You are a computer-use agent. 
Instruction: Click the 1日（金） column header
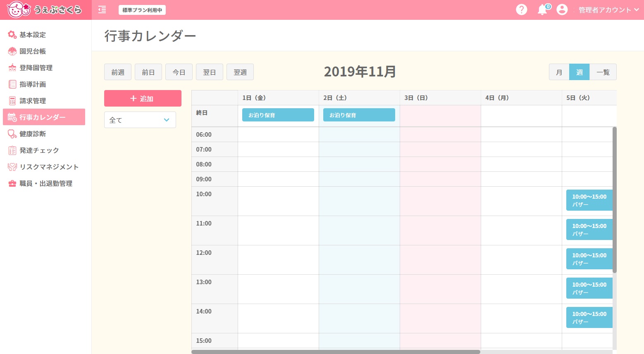pyautogui.click(x=278, y=98)
